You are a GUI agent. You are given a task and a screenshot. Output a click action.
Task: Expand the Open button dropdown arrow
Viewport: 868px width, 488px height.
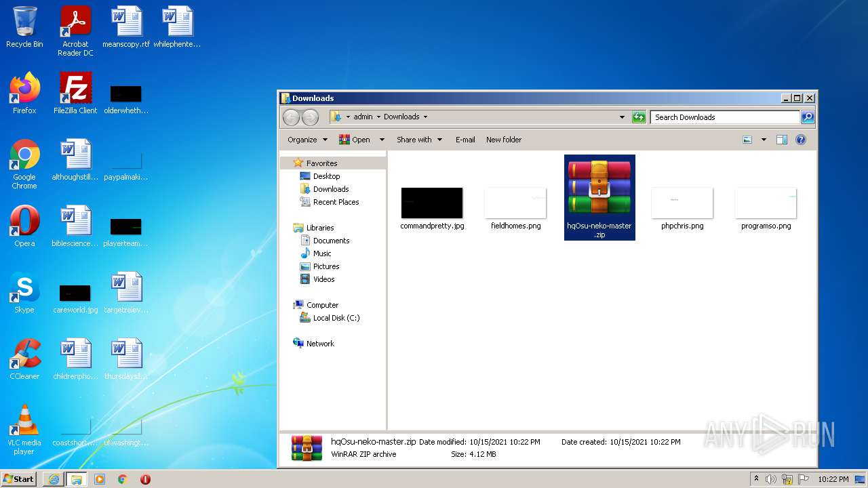(382, 140)
